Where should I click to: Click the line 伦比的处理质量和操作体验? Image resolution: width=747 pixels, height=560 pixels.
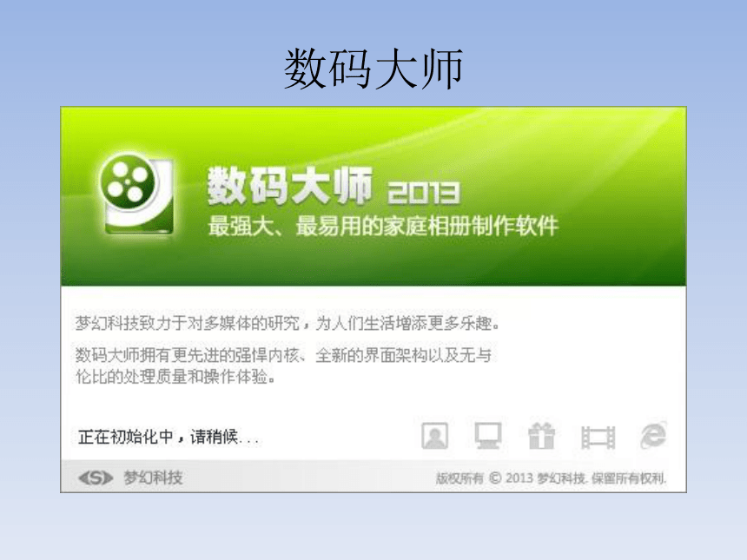[175, 377]
